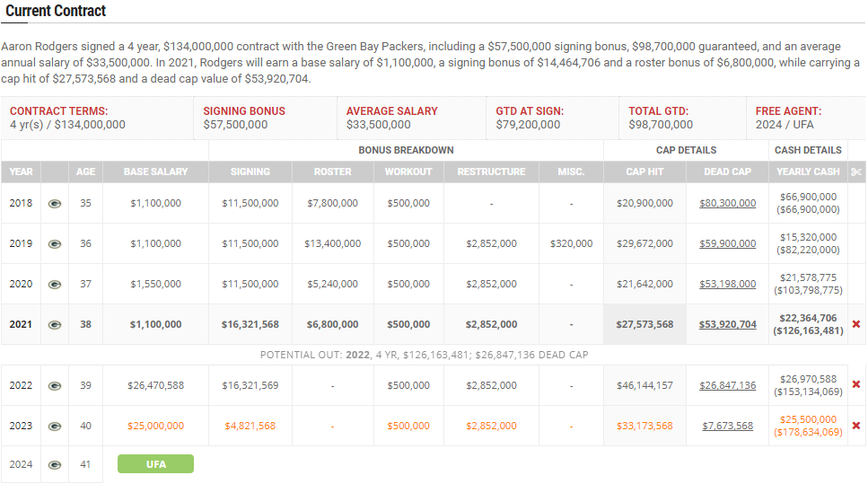Select the CAP HIT column header
The image size is (868, 484).
click(644, 172)
